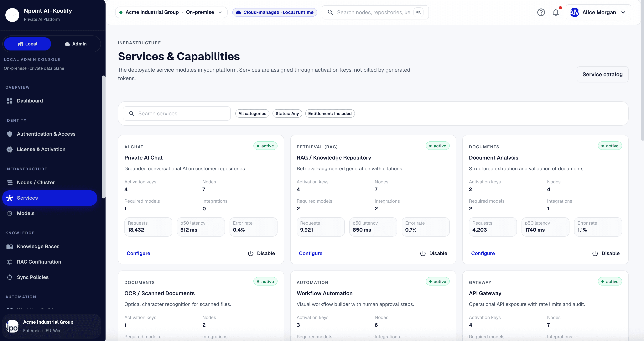Click the p50 latency 1740 ms box

tap(545, 227)
